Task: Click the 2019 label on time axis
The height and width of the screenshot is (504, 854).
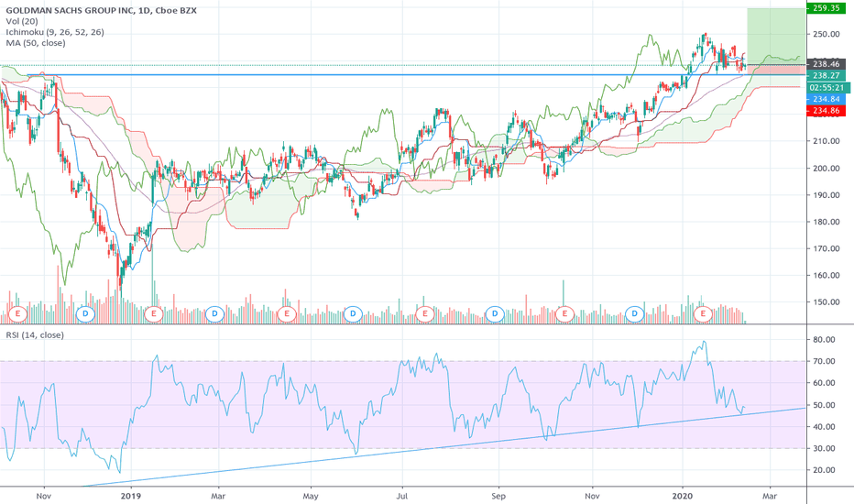Action: 131,496
